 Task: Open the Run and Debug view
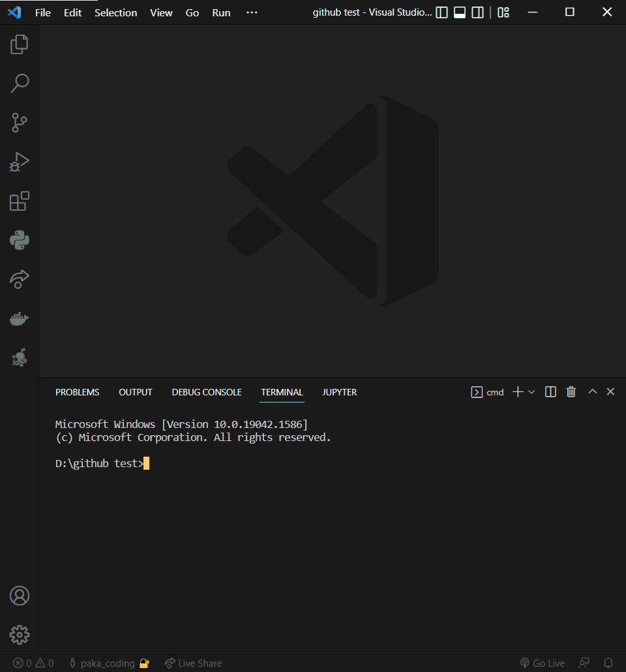click(x=20, y=162)
